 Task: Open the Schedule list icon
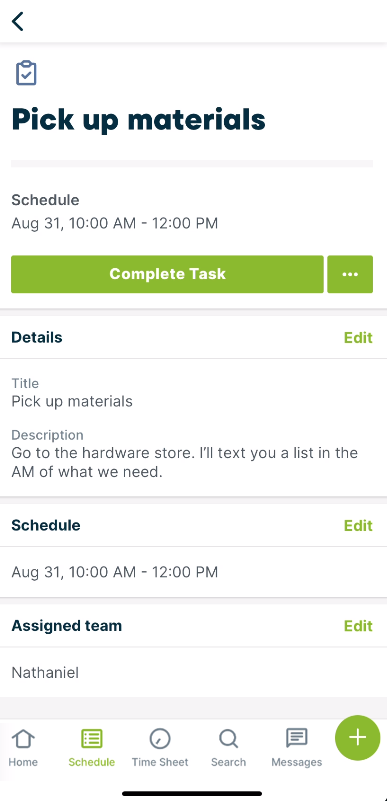click(x=92, y=739)
